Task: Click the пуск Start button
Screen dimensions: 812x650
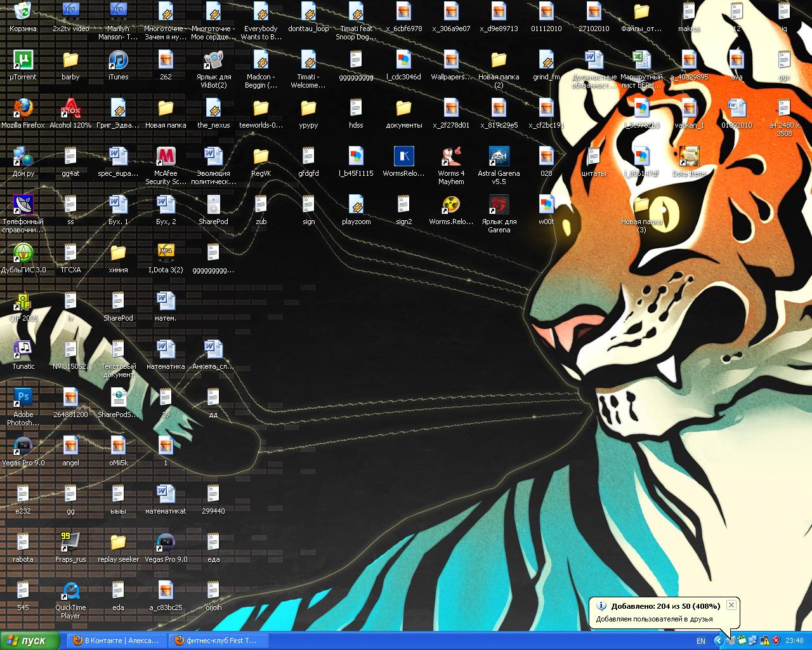Action: tap(30, 640)
